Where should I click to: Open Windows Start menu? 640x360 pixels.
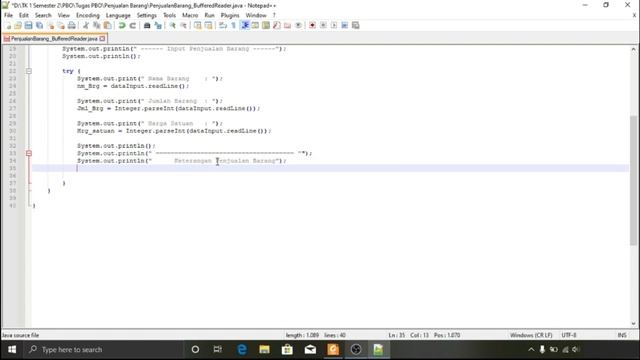(12, 349)
